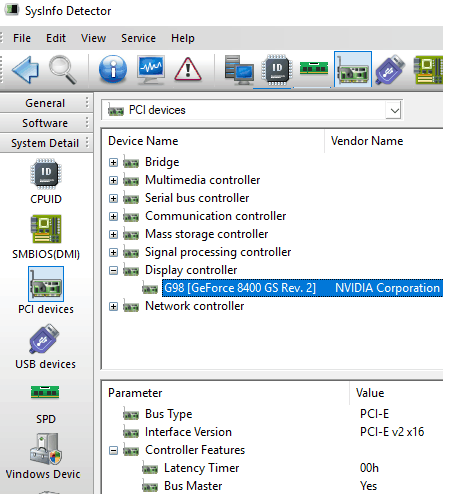This screenshot has height=494, width=450.
Task: Open the magnifying glass search tool
Action: [x=63, y=70]
